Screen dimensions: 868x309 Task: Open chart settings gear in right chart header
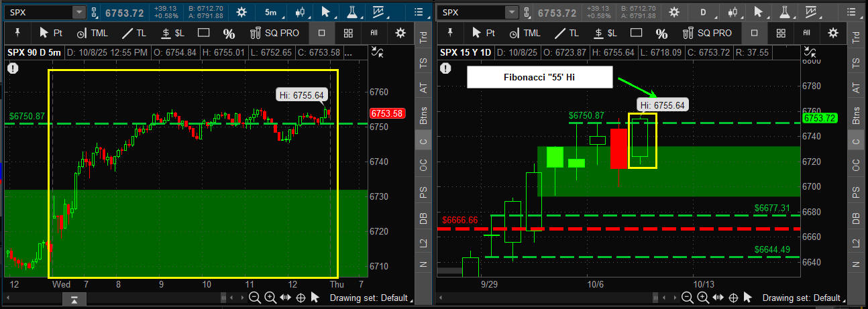[x=673, y=12]
